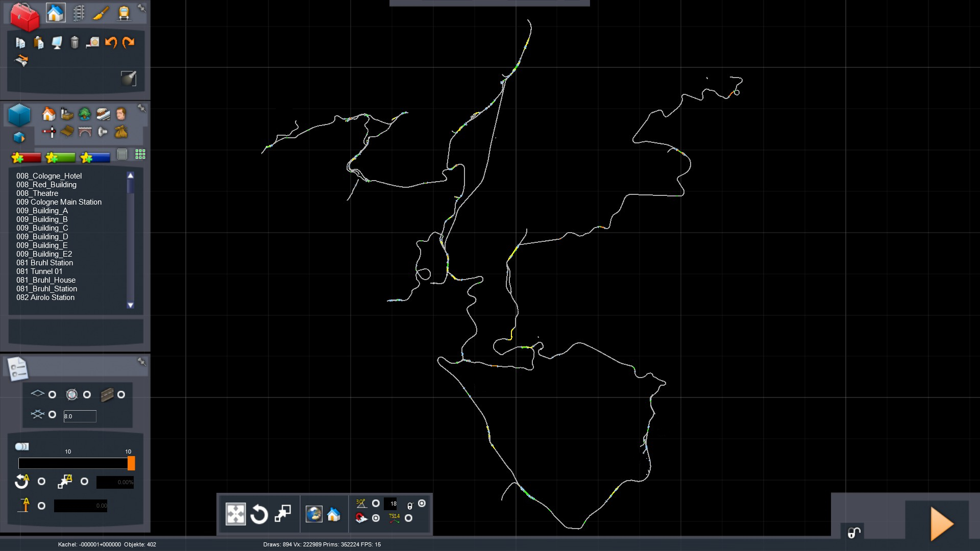Enable the TS14 gradient option radio
Image resolution: width=980 pixels, height=551 pixels.
[x=408, y=518]
